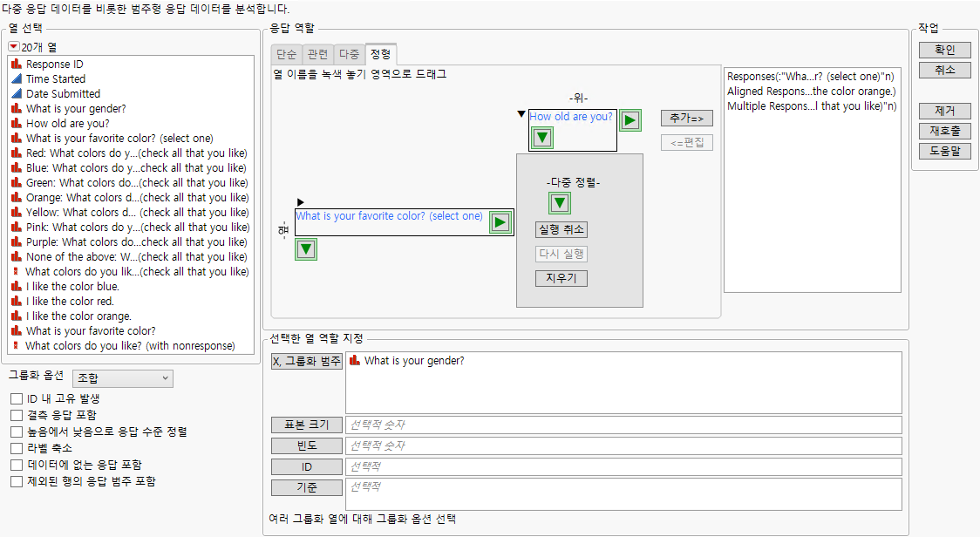Screen dimensions: 980x537
Task: Click green down arrow below "How old are you?" box
Action: coord(541,138)
